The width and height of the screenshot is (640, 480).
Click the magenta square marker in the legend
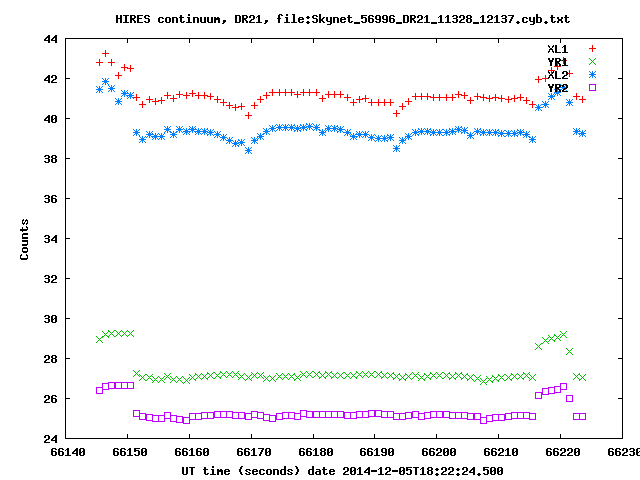592,87
